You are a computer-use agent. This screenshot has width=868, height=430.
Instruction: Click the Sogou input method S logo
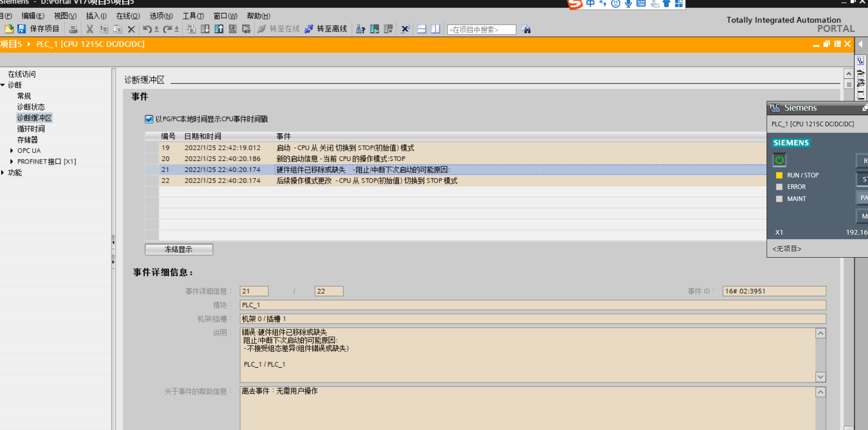pyautogui.click(x=575, y=4)
